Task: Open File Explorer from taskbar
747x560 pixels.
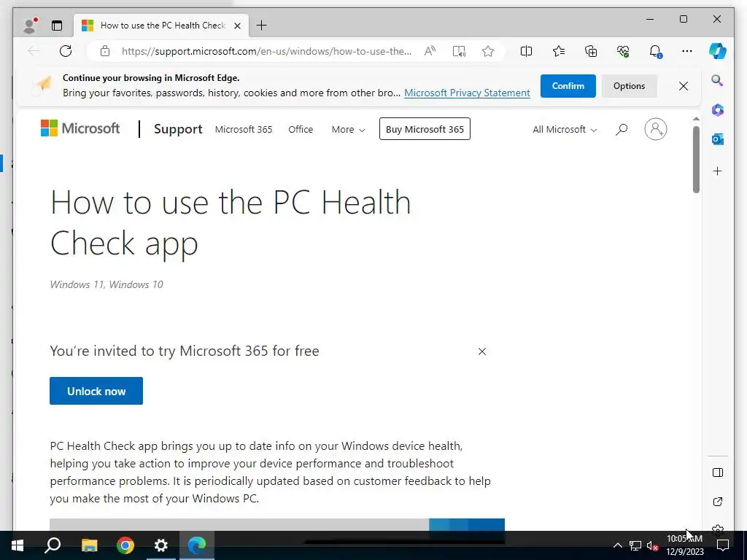Action: tap(89, 545)
